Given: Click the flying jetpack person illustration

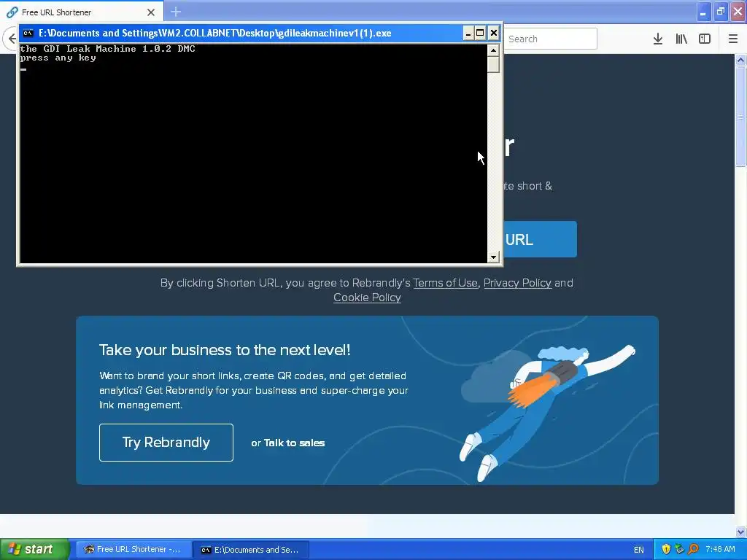Looking at the screenshot, I should point(547,412).
